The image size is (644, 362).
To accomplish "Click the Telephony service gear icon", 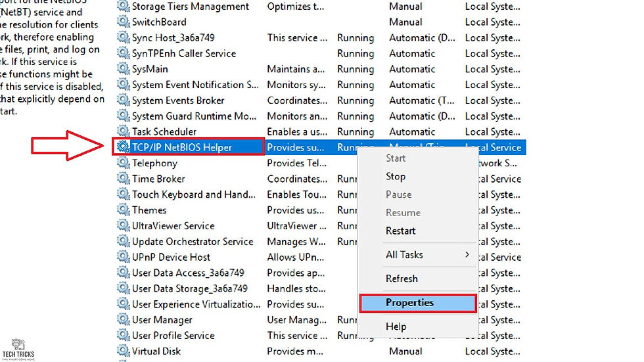I will (x=123, y=162).
